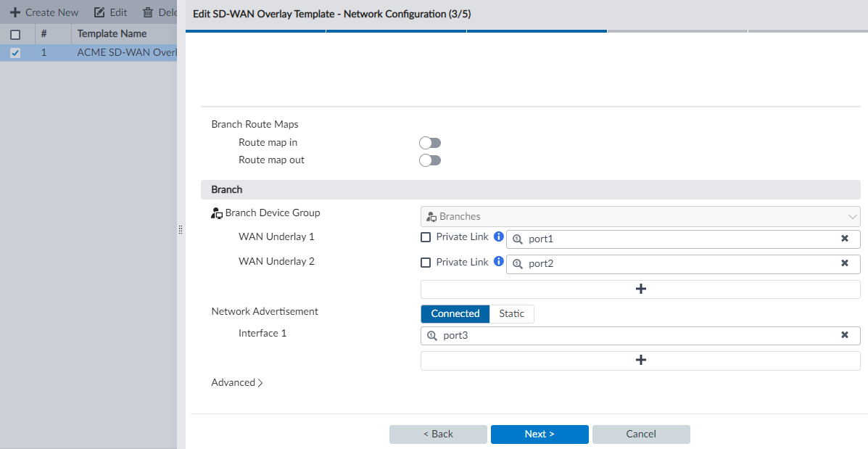Open the Branch Device Group dropdown

coord(640,216)
